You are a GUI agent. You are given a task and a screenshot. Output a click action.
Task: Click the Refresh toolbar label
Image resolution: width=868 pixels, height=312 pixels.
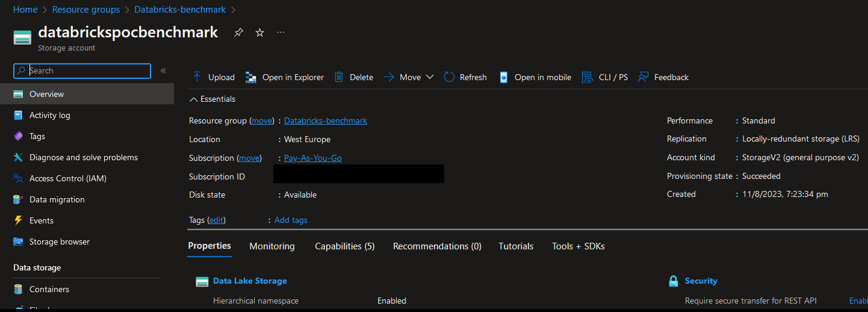[473, 77]
